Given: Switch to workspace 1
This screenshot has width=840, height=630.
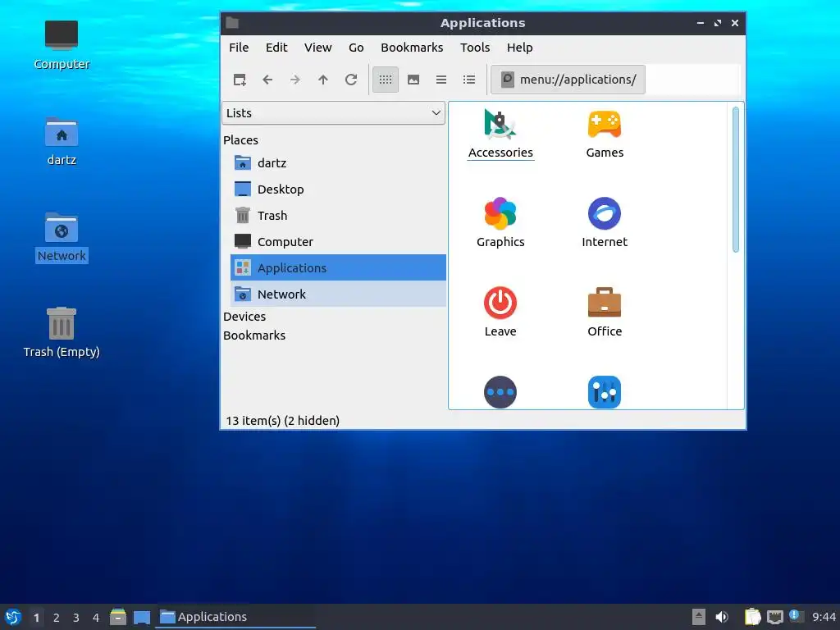Looking at the screenshot, I should pyautogui.click(x=36, y=618).
